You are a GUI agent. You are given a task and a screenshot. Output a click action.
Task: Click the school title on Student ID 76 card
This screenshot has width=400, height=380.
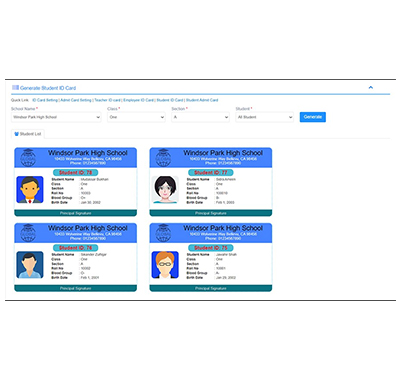tap(88, 228)
